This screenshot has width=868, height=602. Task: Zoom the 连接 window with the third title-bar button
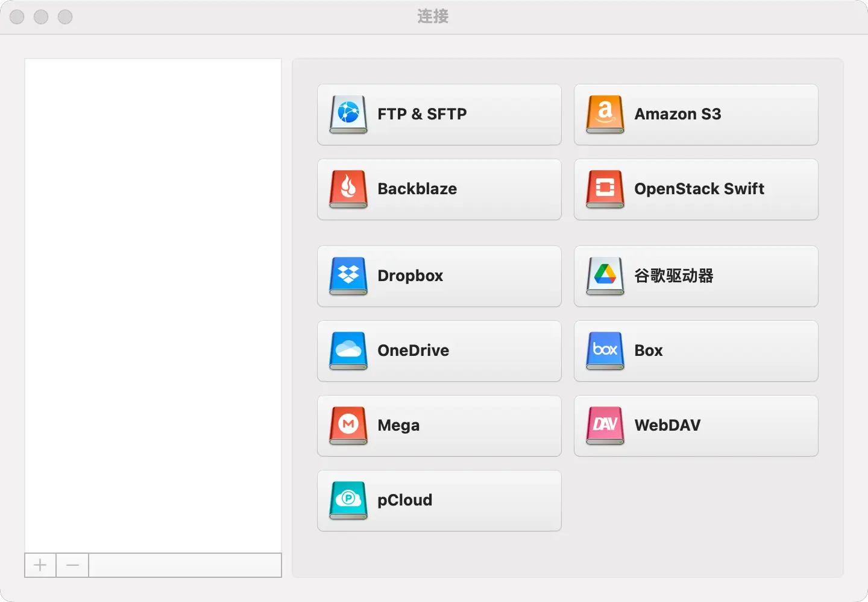[65, 17]
